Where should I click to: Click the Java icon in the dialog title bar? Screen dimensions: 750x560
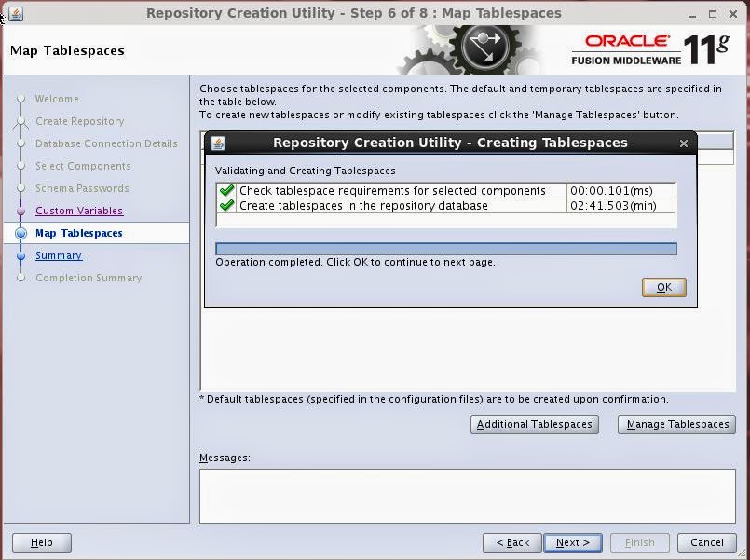point(216,143)
